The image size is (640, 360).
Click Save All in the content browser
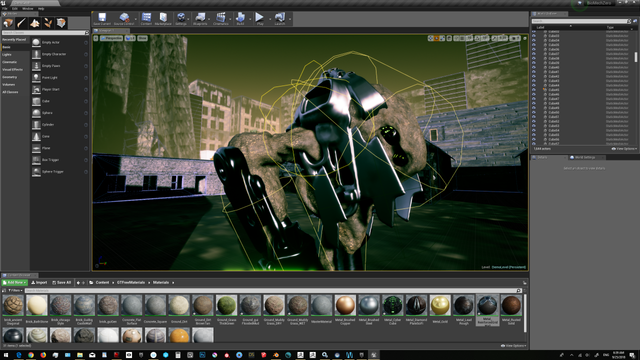click(62, 282)
